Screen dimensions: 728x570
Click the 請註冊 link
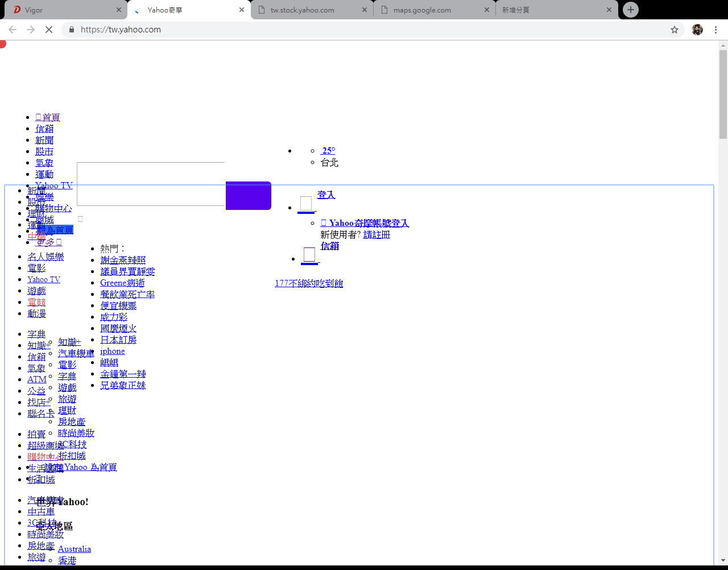[x=377, y=234]
